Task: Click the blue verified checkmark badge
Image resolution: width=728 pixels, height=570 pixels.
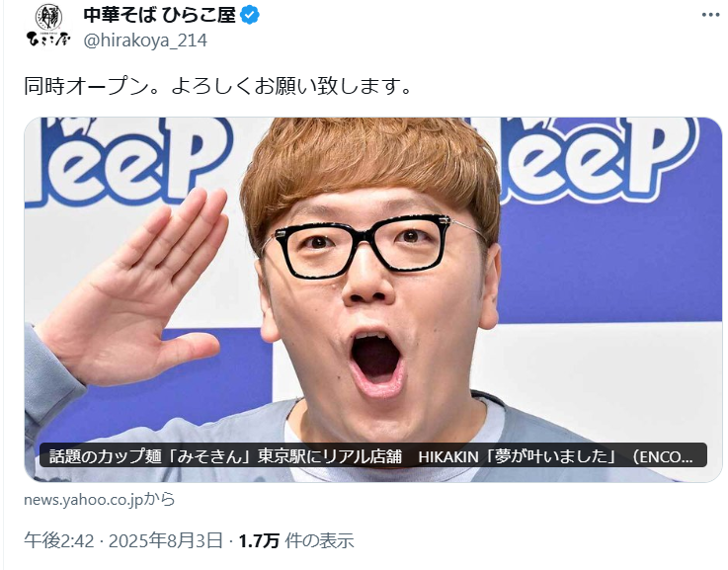Action: point(250,16)
